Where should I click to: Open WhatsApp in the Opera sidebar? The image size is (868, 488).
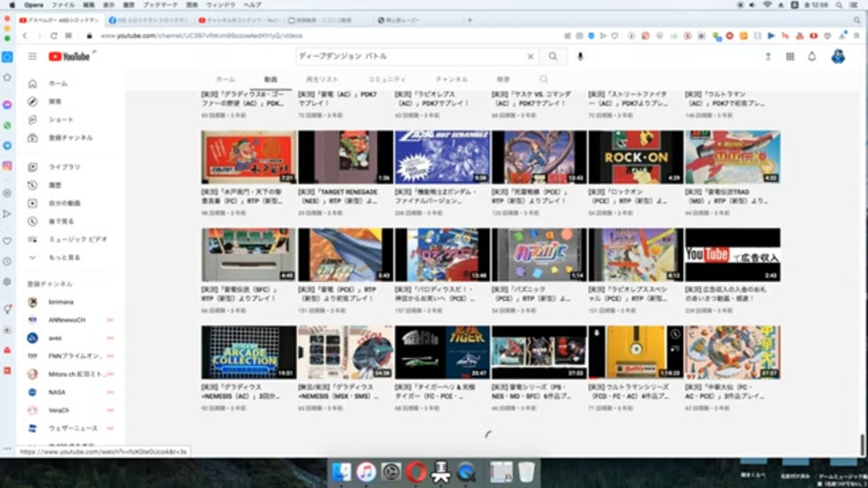pyautogui.click(x=7, y=126)
